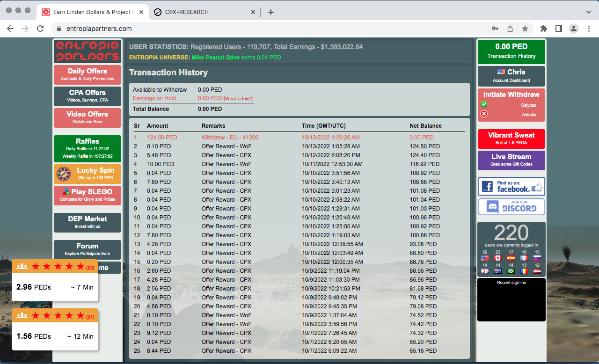Click the 10/12/2022 6:08:20 PM timestamp
Viewport: 599px width, 364px height.
331,155
